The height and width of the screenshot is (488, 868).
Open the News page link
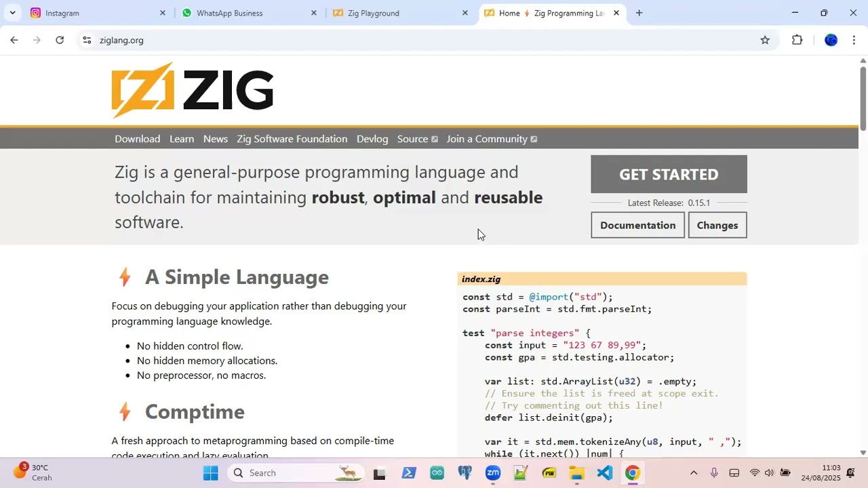tap(216, 139)
